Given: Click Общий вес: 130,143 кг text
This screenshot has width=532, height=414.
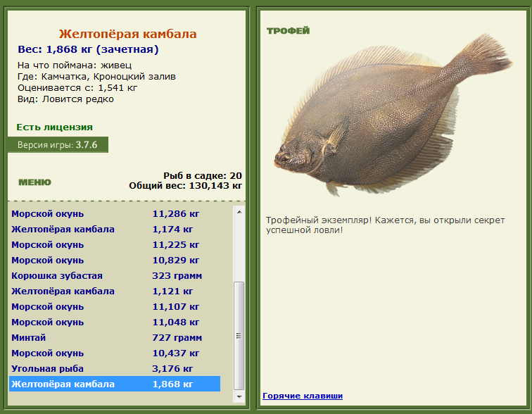Looking at the screenshot, I should 186,186.
